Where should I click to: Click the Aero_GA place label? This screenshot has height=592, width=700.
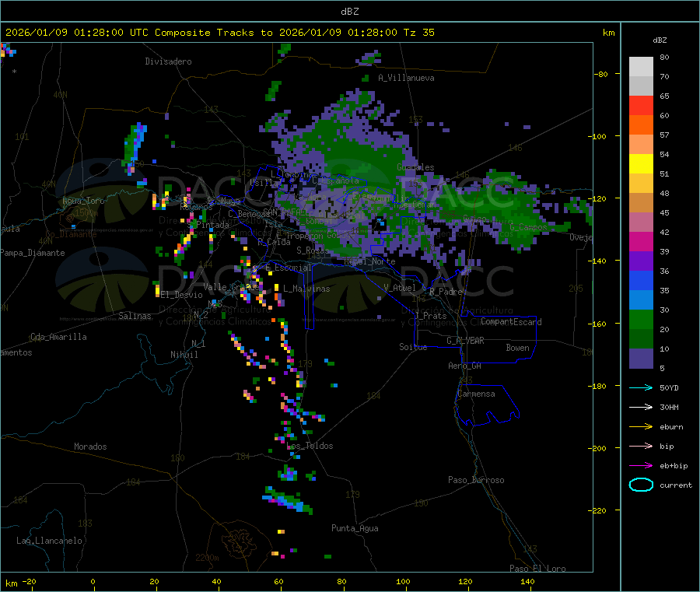[465, 366]
